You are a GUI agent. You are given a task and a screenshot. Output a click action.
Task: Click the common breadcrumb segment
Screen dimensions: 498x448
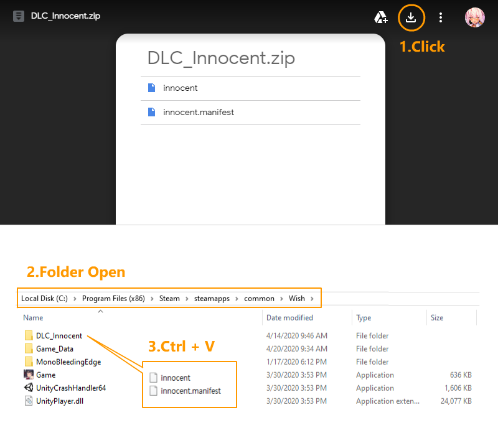259,299
